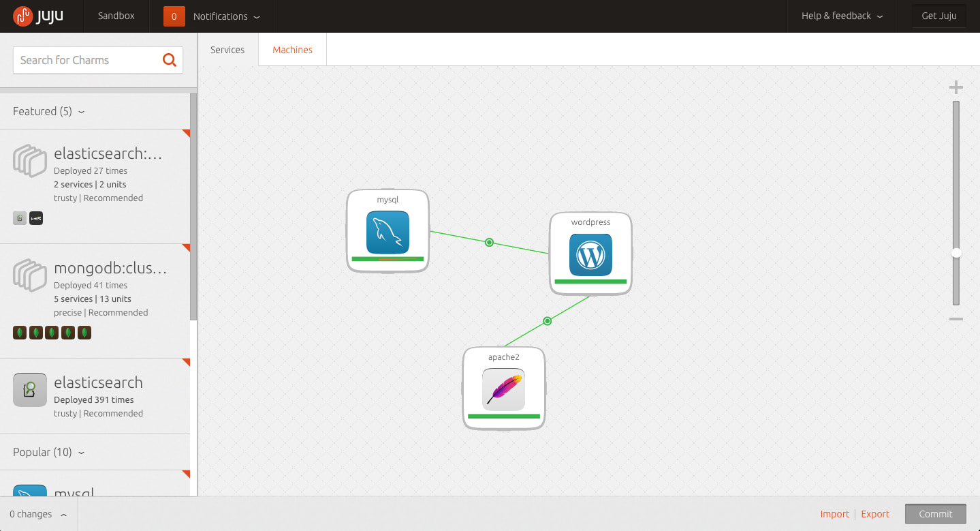
Task: Click the last mongodb leaf icon
Action: pyautogui.click(x=84, y=333)
